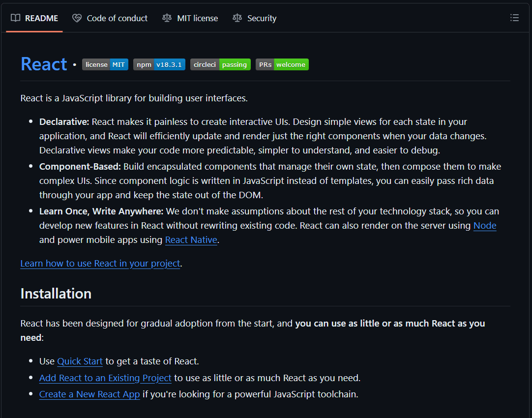Open Create a New React App link
The image size is (532, 418).
coord(89,394)
